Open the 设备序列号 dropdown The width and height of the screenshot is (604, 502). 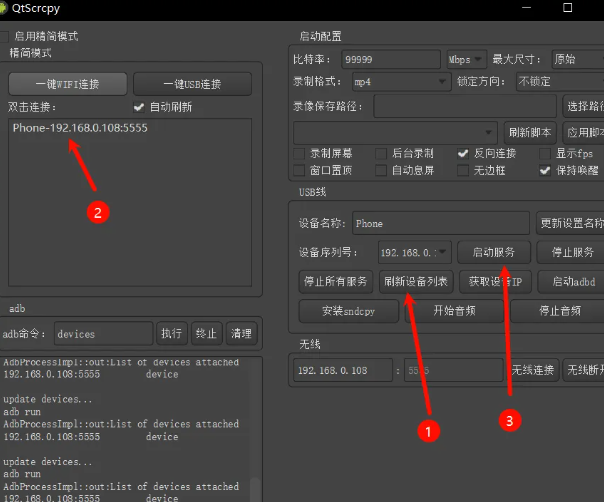(x=415, y=253)
